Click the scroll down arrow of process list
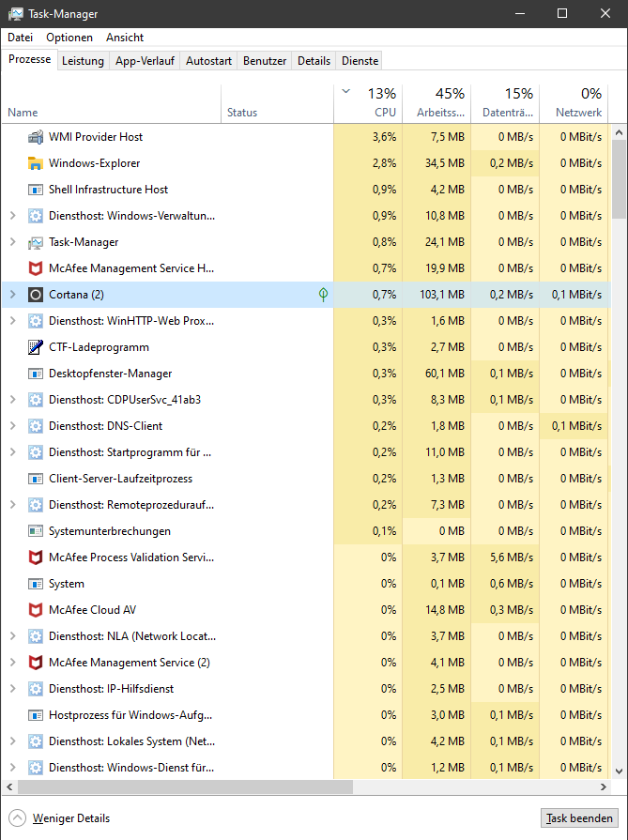 tap(619, 771)
